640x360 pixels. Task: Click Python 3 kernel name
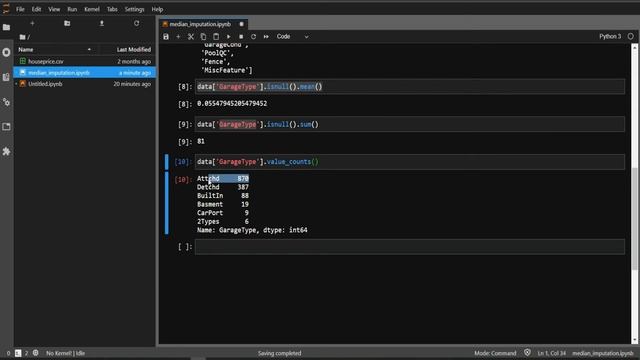pos(610,36)
